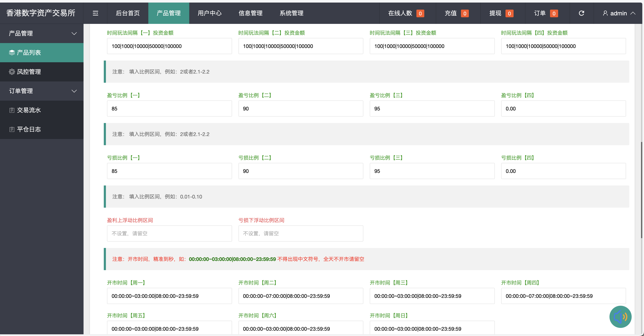Click the 盈亏比例【一】 input field

[x=169, y=109]
